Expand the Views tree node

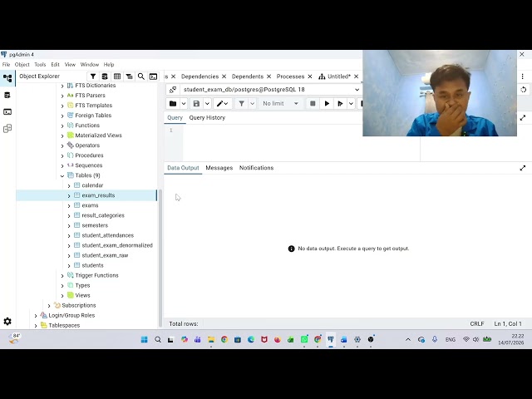62,296
